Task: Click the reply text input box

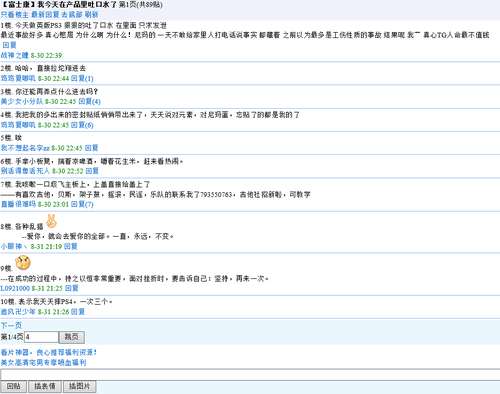Action: pos(250,375)
